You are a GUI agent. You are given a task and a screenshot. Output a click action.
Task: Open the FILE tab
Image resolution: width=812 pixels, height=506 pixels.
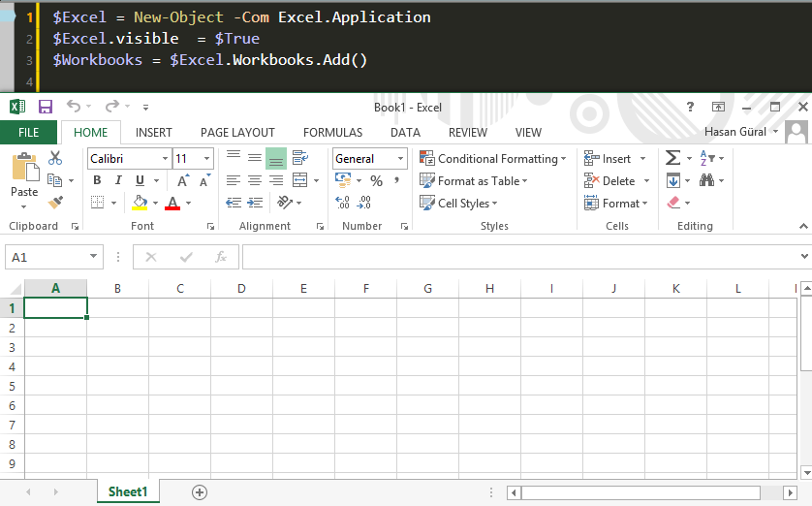coord(28,133)
